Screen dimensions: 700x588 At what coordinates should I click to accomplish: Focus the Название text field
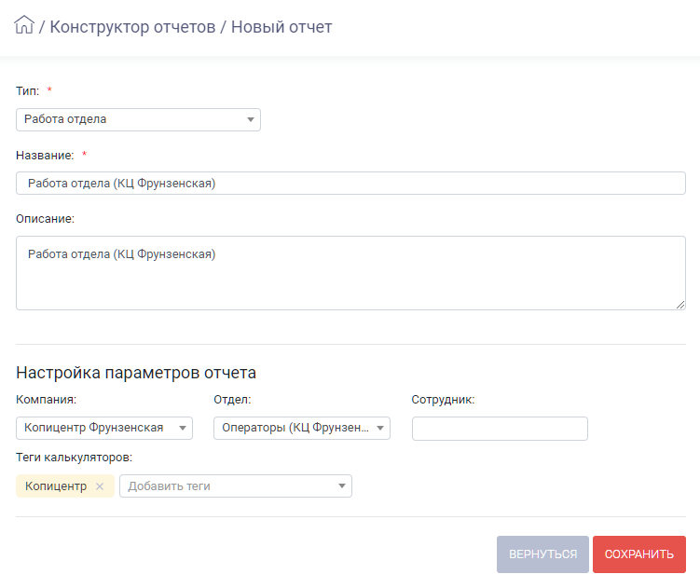coord(350,183)
